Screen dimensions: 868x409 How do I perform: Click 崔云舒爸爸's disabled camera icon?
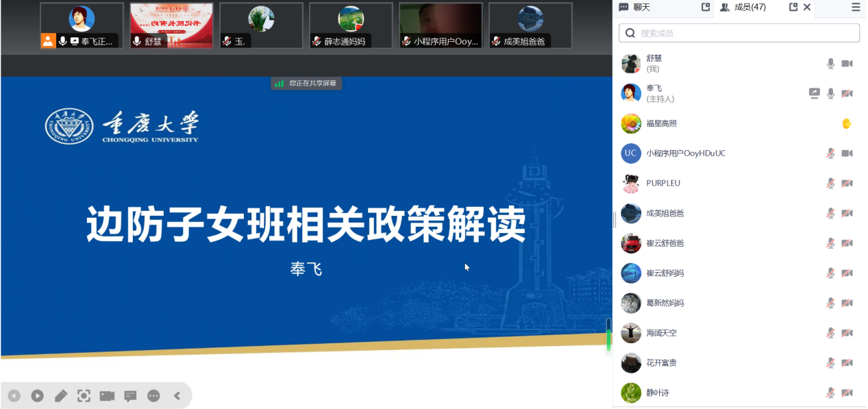pyautogui.click(x=847, y=243)
